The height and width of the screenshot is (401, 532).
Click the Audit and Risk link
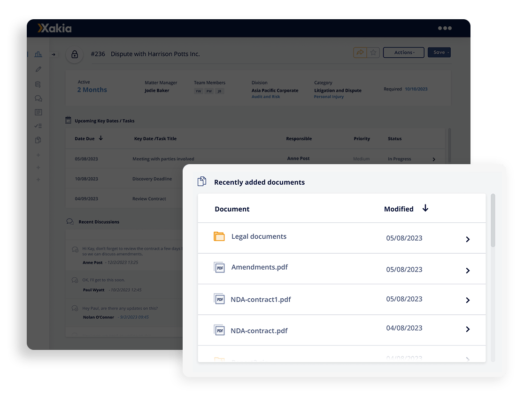[266, 97]
